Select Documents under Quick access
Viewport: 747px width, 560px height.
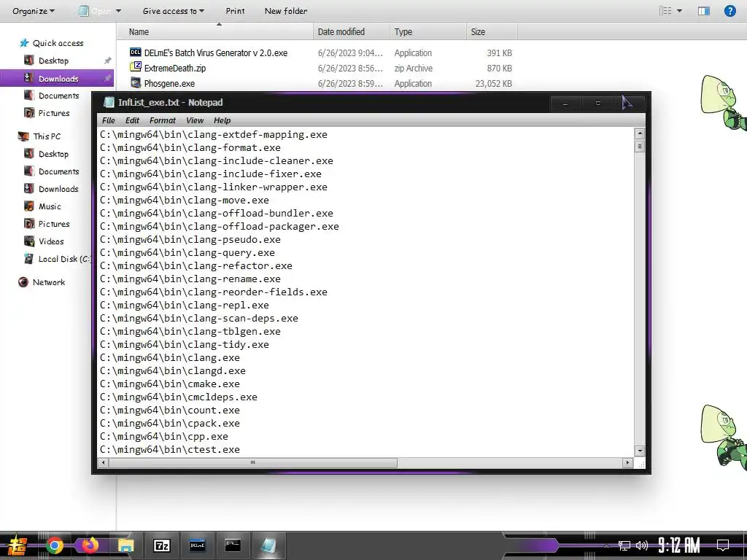[x=57, y=96]
